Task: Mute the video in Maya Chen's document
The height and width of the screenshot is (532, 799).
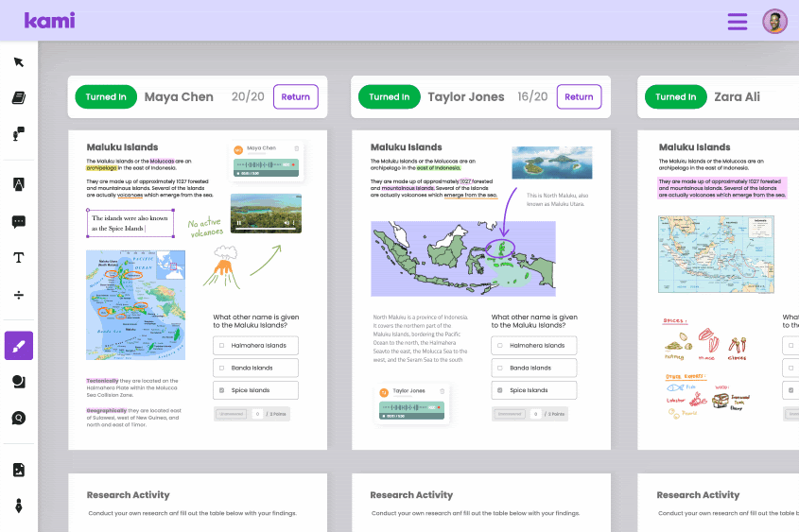Action: (x=287, y=223)
